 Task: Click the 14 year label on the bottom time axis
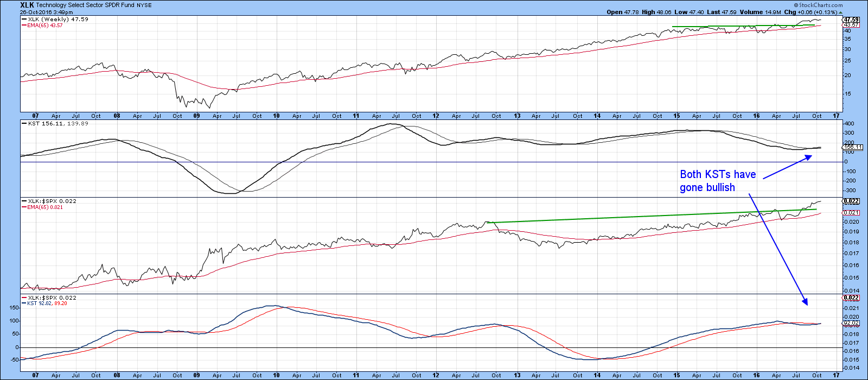click(597, 375)
